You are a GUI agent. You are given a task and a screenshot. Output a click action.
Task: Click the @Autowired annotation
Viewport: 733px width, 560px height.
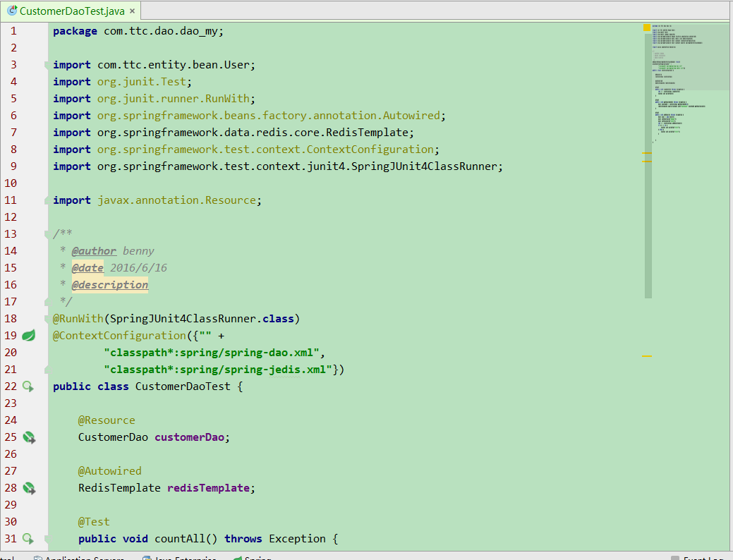[110, 471]
